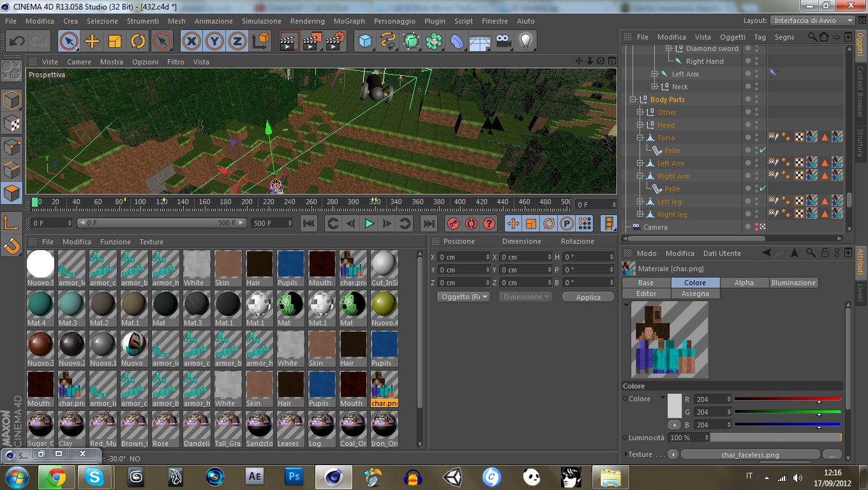Switch to the Alpha material tab
The width and height of the screenshot is (868, 490).
pos(744,283)
